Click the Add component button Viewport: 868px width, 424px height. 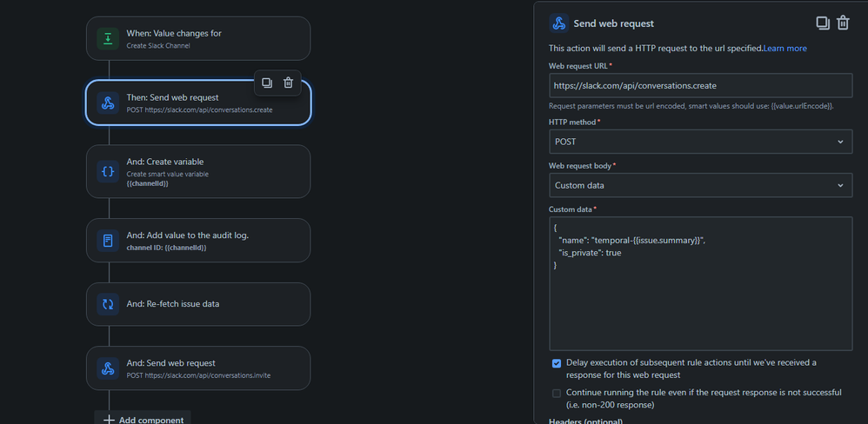143,419
